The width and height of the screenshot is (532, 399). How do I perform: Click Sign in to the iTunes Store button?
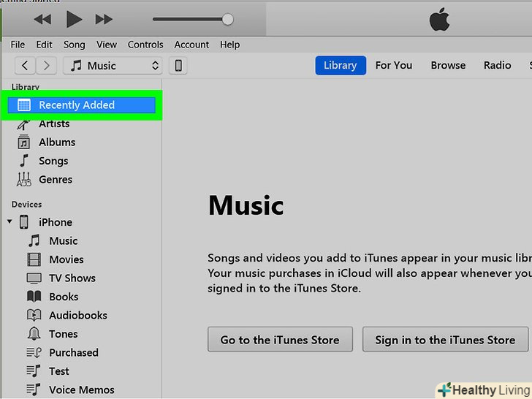click(x=445, y=340)
